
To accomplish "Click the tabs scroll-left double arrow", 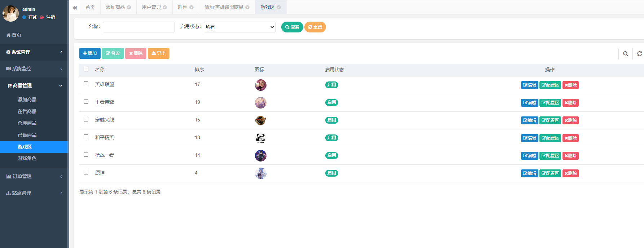I will (x=75, y=8).
